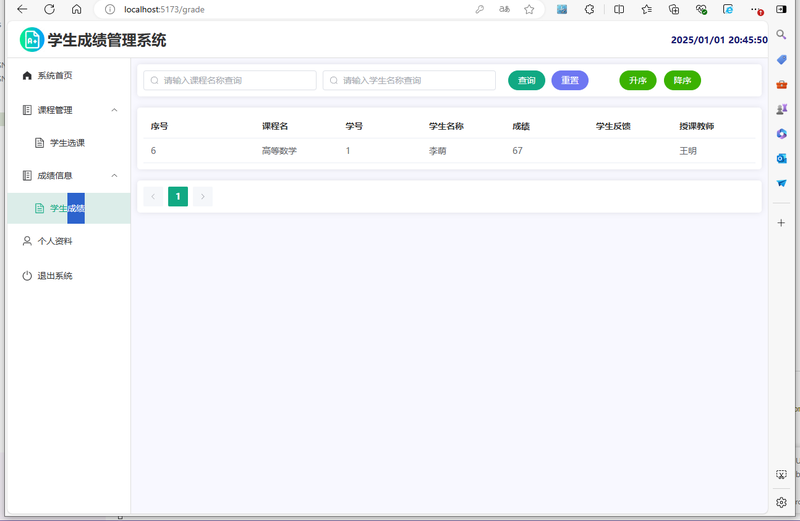Open collections icon in toolbar
This screenshot has width=800, height=521.
674,9
